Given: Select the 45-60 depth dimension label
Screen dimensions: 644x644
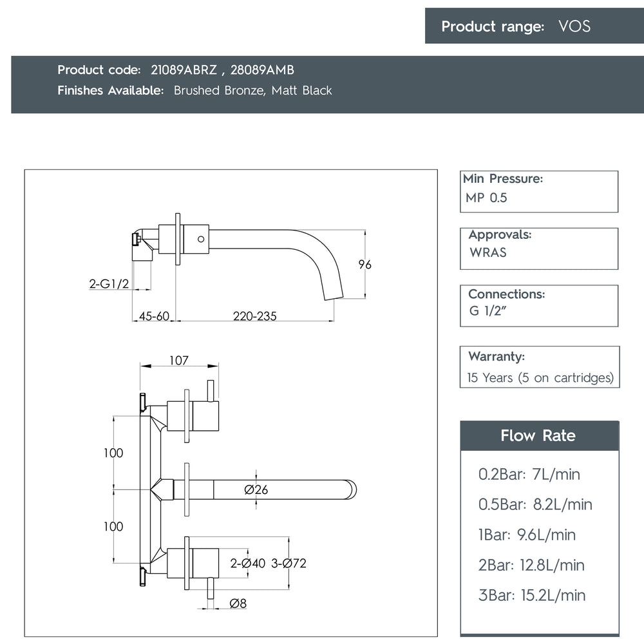Looking at the screenshot, I should (154, 316).
